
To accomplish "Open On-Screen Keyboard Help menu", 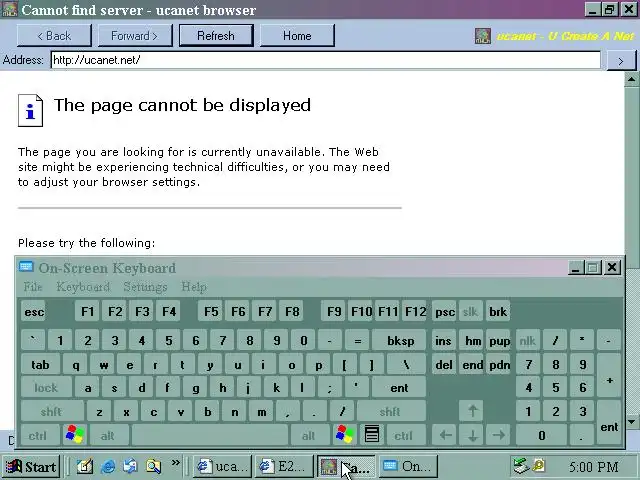I will 194,287.
